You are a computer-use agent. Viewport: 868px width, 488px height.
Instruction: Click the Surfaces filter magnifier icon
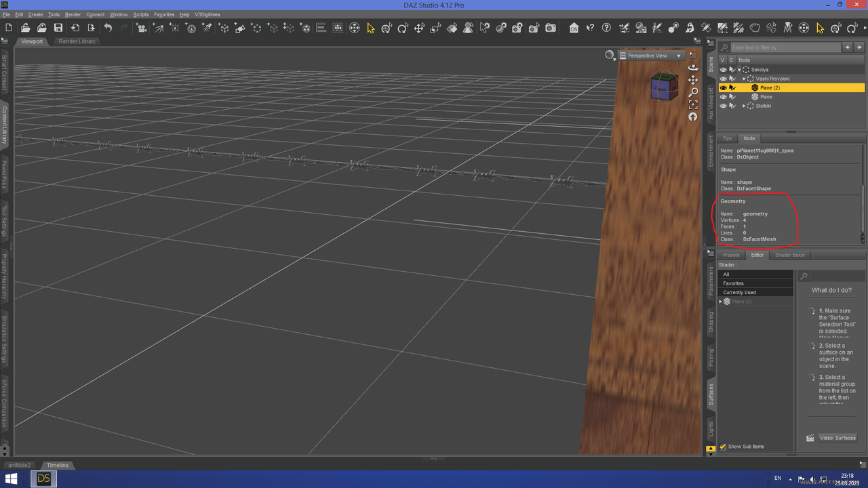pos(804,276)
